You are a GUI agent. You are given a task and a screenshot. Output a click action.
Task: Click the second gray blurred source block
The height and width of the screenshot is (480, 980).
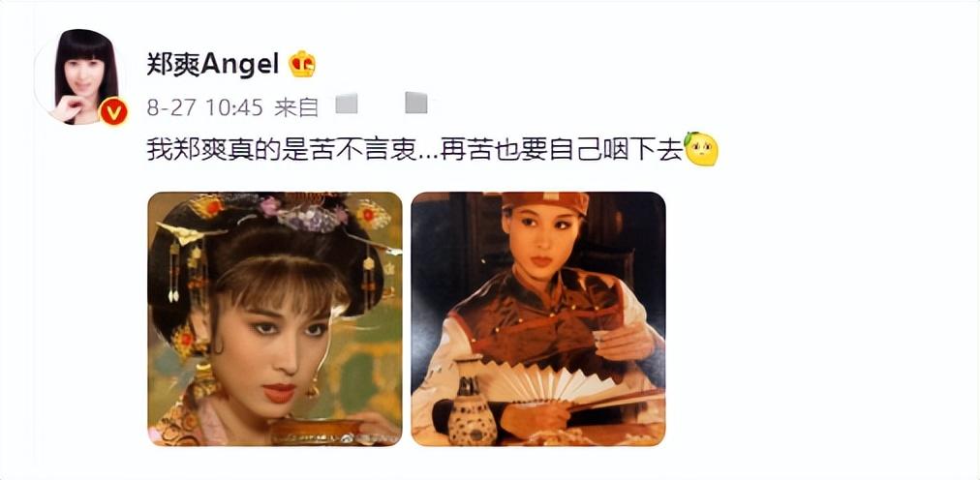click(416, 103)
